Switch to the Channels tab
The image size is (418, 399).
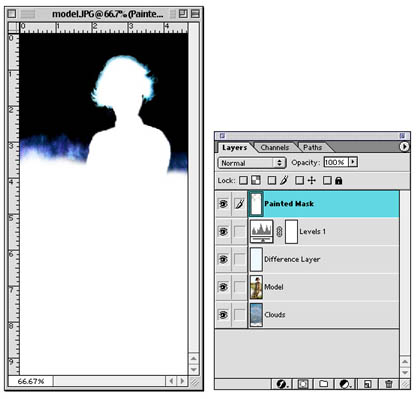[x=275, y=147]
